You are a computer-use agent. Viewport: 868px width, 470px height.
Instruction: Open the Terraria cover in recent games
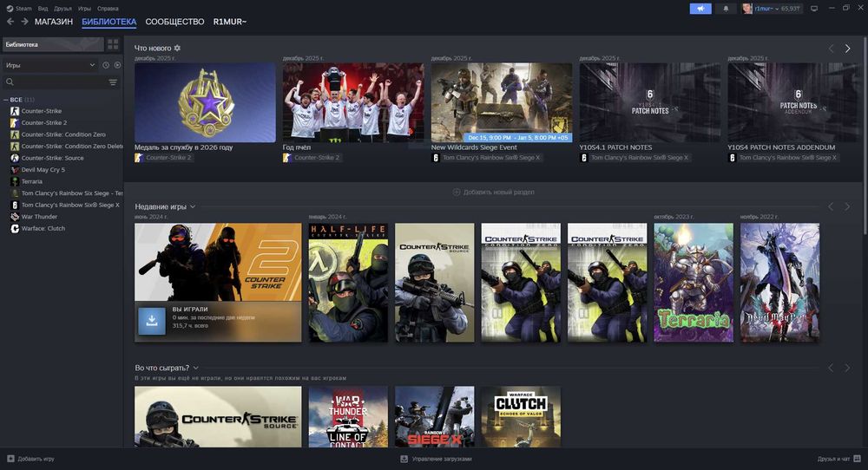[x=694, y=283]
